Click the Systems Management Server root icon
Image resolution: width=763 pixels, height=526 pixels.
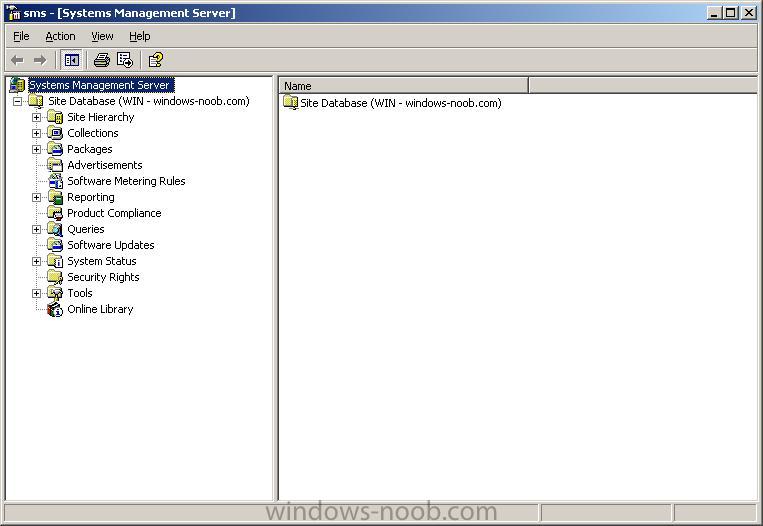coord(17,85)
